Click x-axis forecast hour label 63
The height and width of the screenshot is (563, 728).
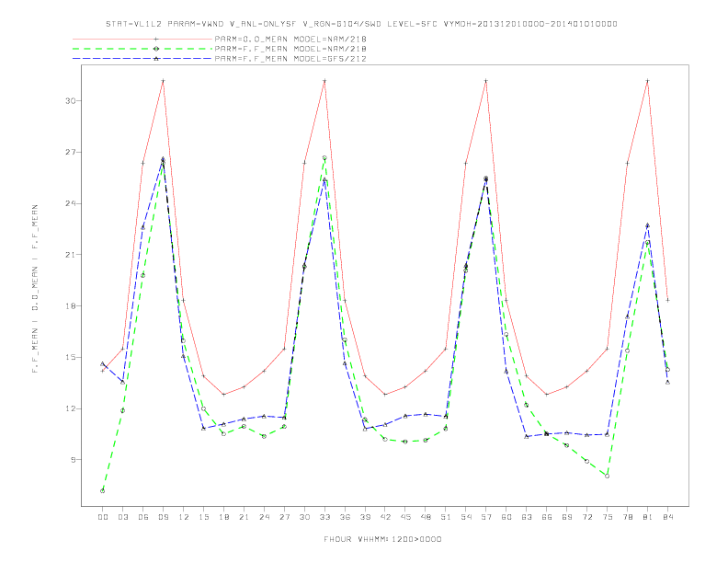[x=527, y=517]
